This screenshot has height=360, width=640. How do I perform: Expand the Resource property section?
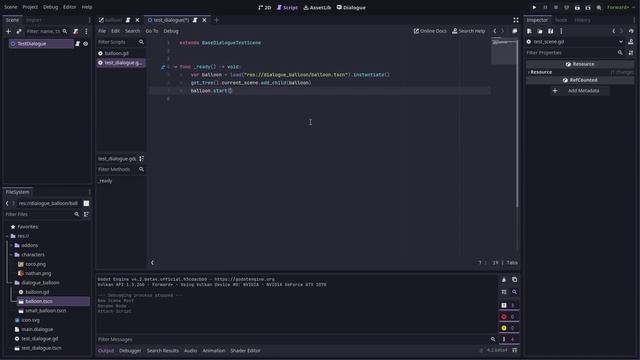(580, 72)
